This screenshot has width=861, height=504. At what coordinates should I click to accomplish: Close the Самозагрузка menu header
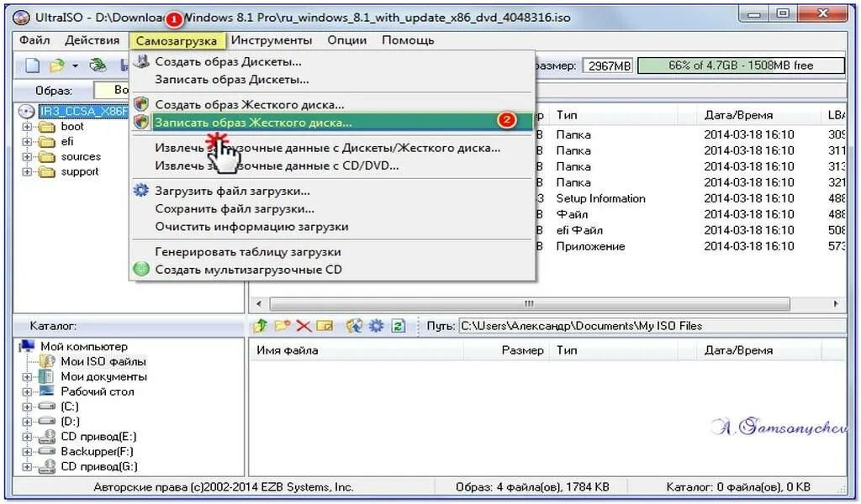coord(177,40)
